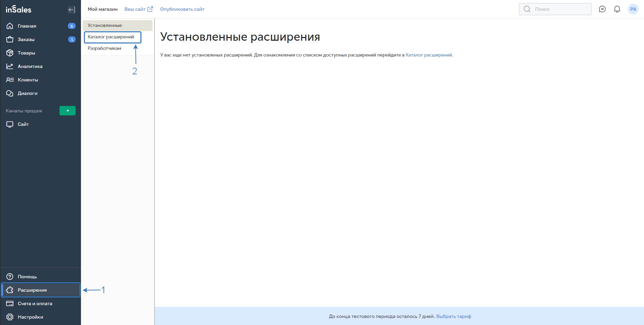Click the puzzle icon beside Расширения
This screenshot has height=325, width=644.
[10, 290]
